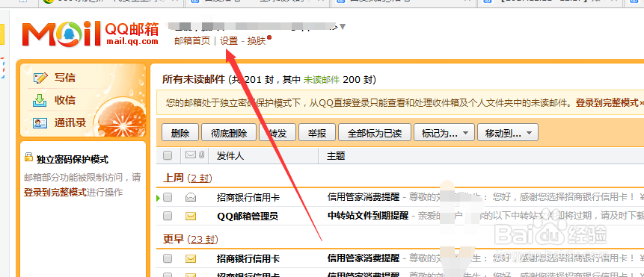Open 通讯录 contacts

coord(70,123)
